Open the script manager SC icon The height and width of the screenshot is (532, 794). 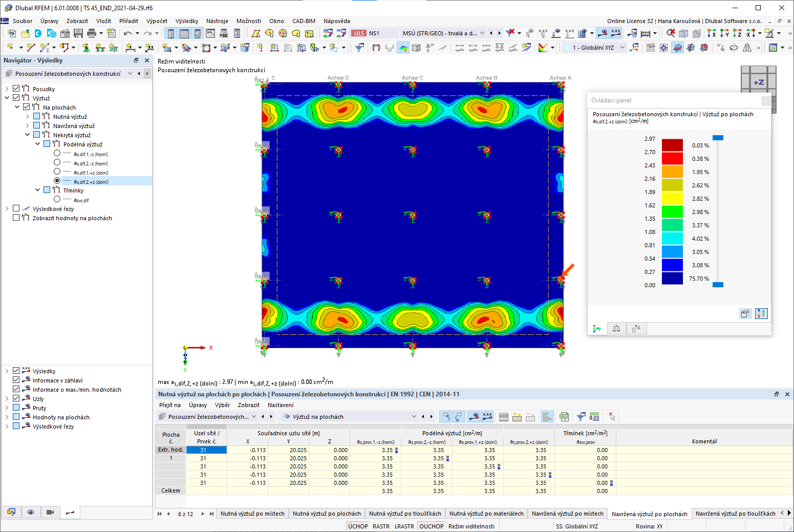coord(224,33)
